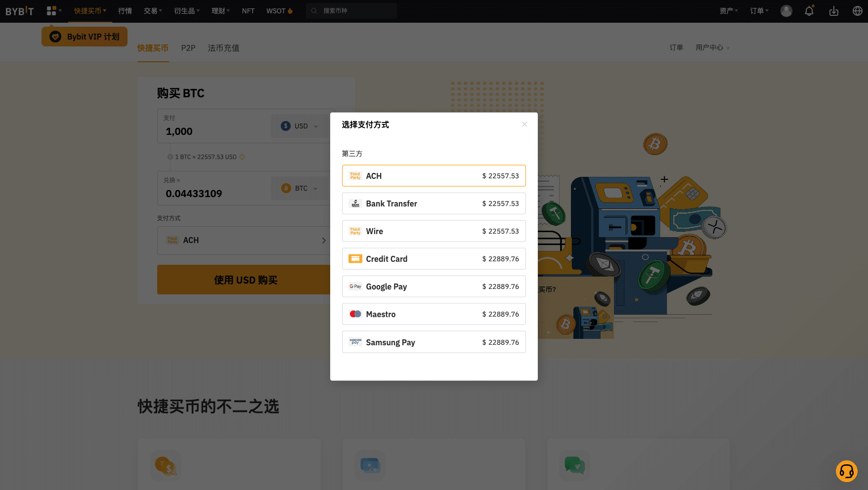Open the apps grid menu icon
868x490 pixels.
(51, 11)
